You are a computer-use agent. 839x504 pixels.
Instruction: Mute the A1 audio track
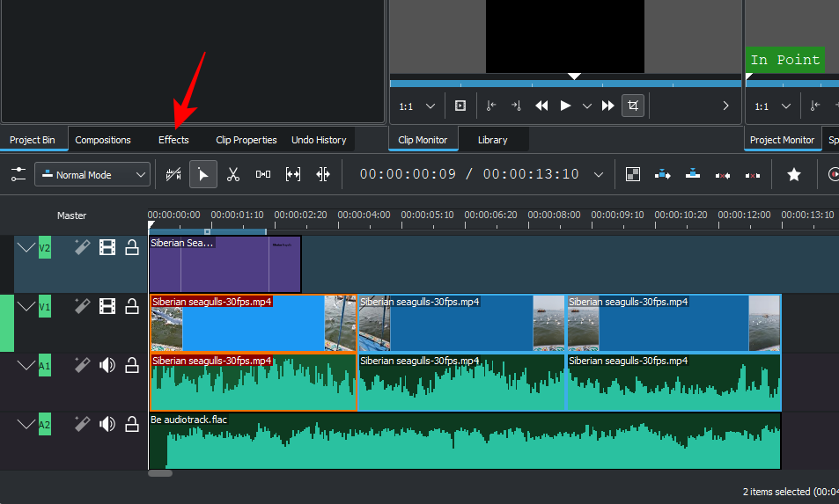tap(107, 366)
